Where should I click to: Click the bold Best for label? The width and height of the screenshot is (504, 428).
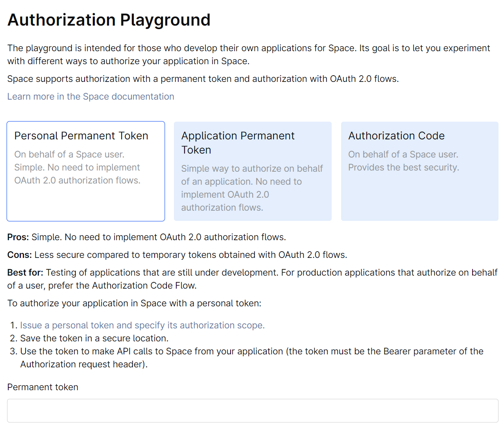click(25, 272)
